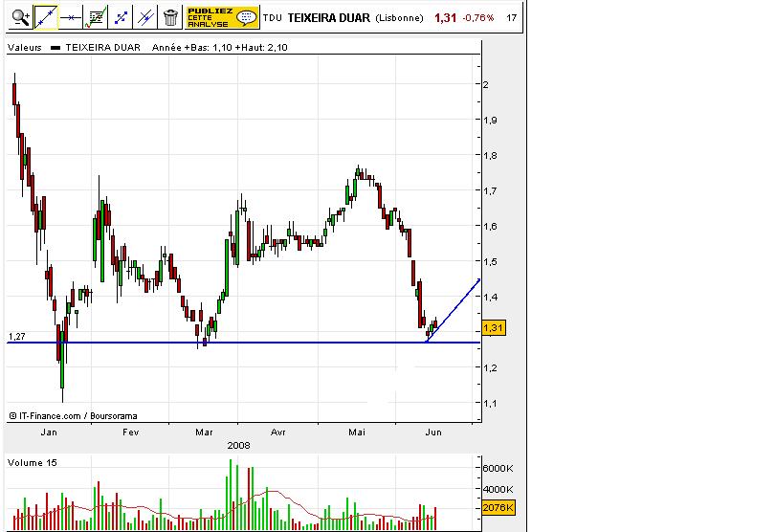Click the 1,5 price axis label

point(489,261)
